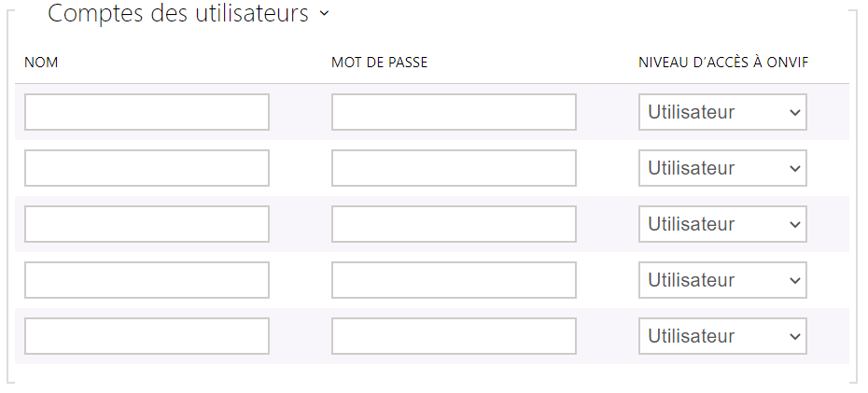The height and width of the screenshot is (393, 868).
Task: Click the fourth row Nom field
Action: 147,280
